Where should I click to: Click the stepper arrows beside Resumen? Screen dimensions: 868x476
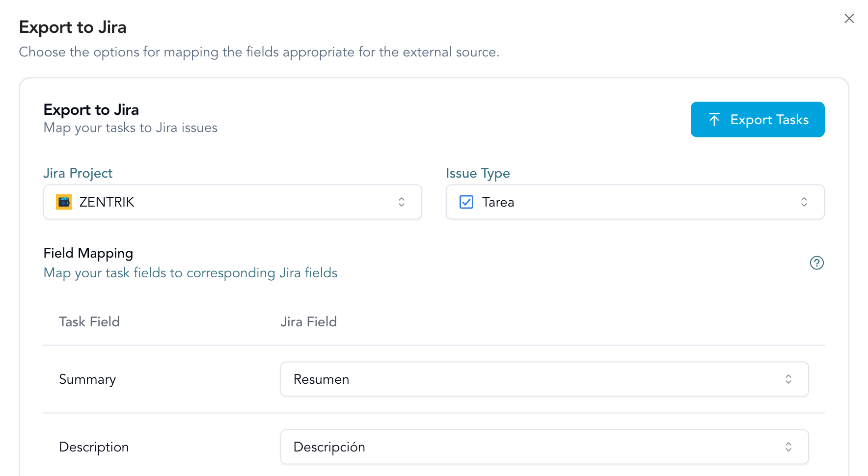click(x=788, y=379)
